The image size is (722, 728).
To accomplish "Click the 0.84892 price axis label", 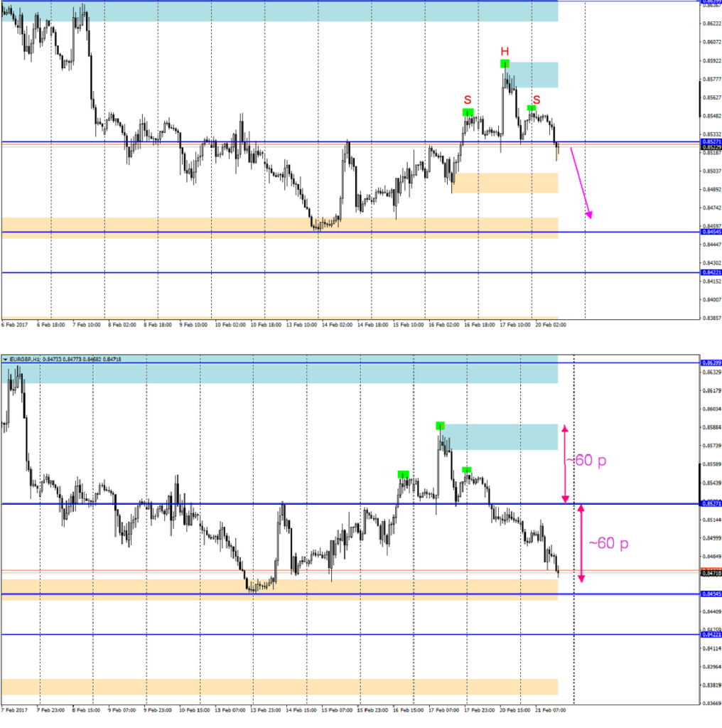I will tap(712, 189).
